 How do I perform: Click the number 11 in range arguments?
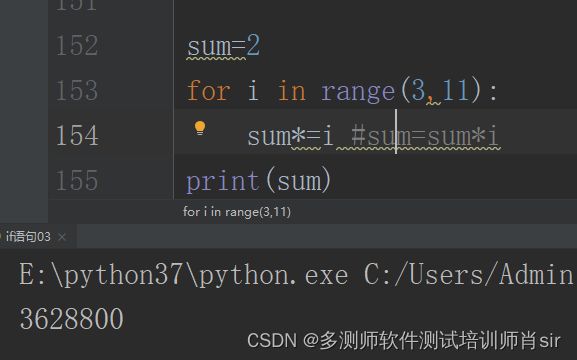click(x=456, y=91)
